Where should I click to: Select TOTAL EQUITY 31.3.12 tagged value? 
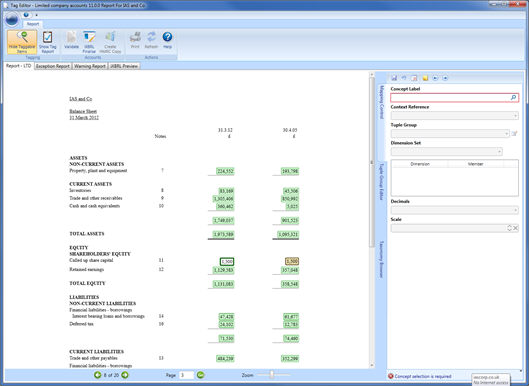pos(223,284)
